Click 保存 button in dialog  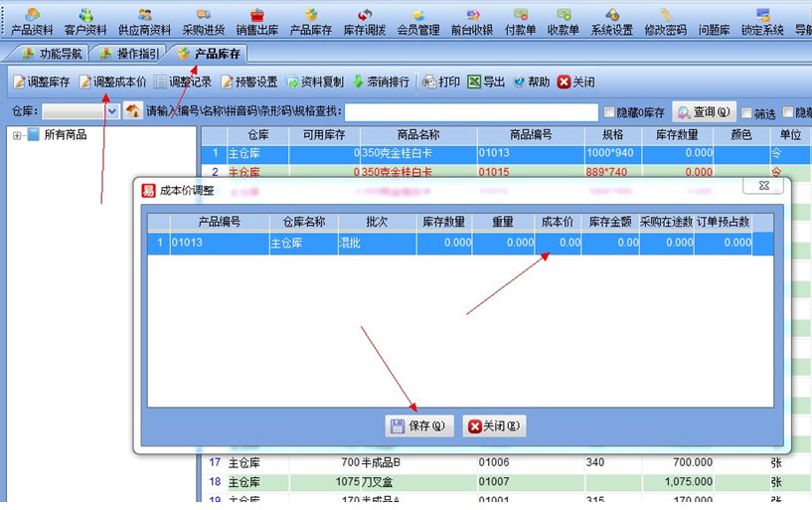[x=418, y=426]
